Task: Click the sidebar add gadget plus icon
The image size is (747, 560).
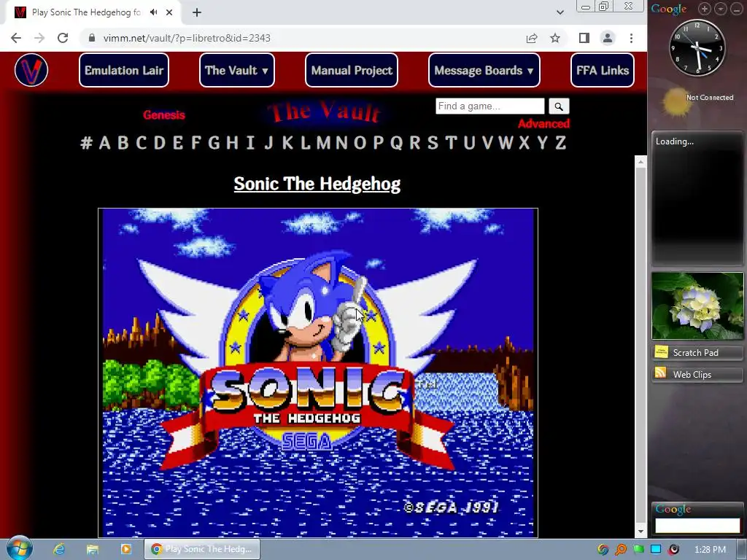Action: 705,9
